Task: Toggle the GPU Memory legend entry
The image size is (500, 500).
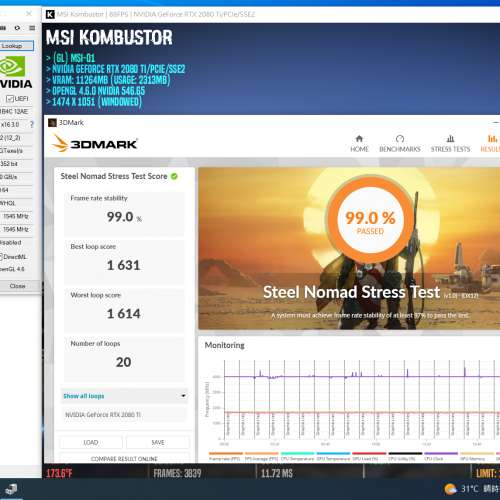Action: (477, 456)
